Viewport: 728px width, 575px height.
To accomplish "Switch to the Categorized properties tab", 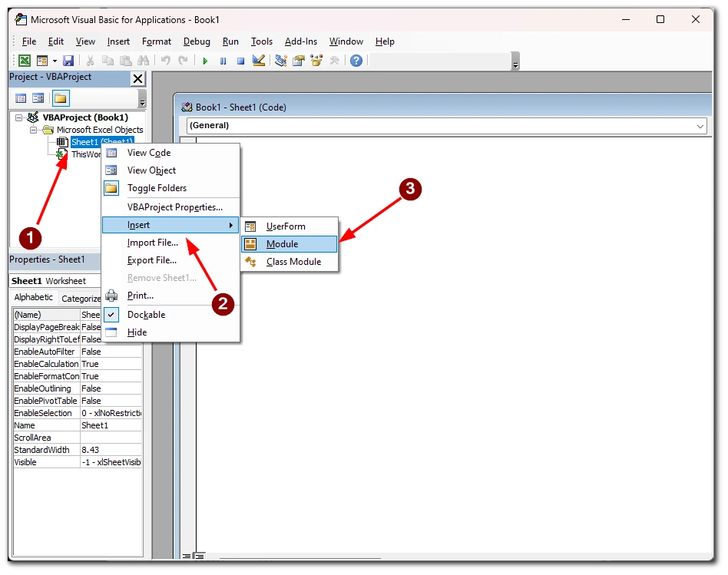I will [x=81, y=299].
